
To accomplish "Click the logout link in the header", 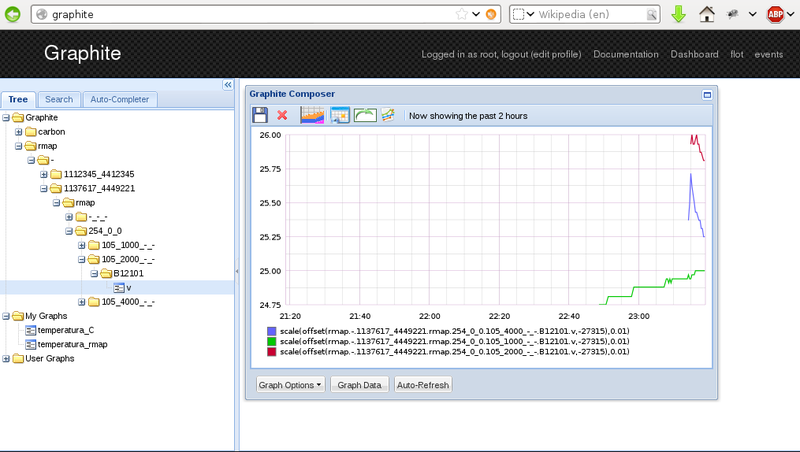I will click(514, 55).
